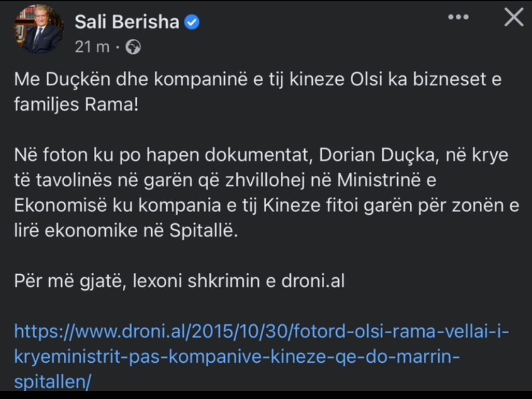This screenshot has width=532, height=399.
Task: Close the post with the X icon
Action: click(x=513, y=18)
